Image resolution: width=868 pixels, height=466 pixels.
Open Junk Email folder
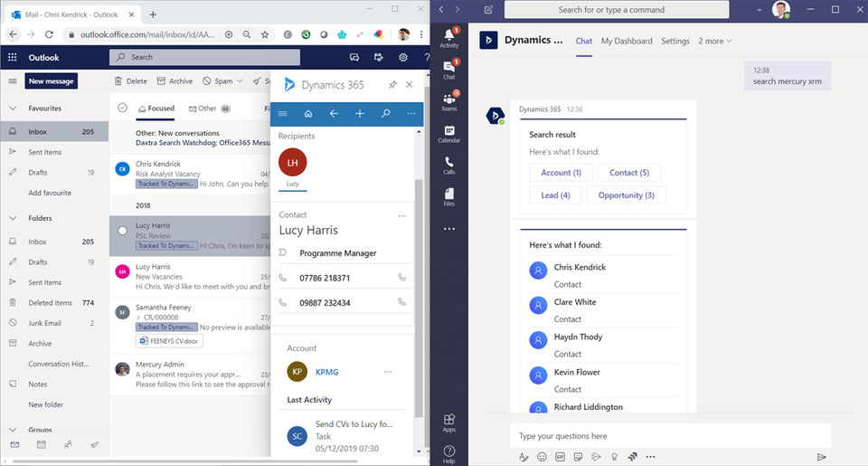coord(54,323)
